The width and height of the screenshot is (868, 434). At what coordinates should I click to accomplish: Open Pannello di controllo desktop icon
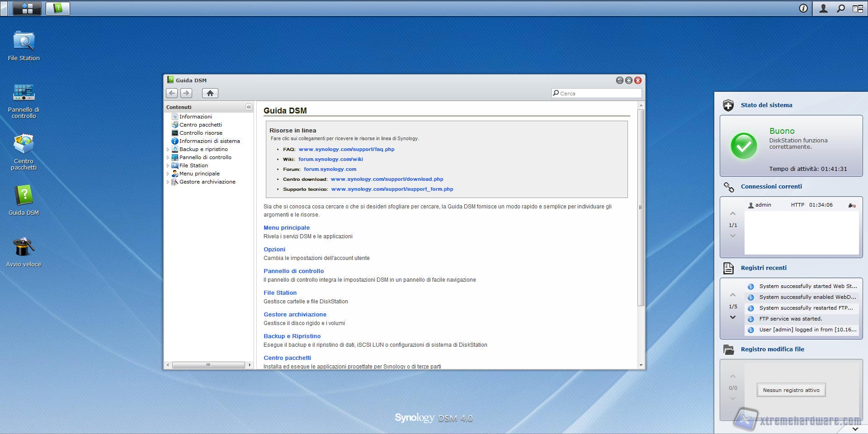pyautogui.click(x=24, y=93)
